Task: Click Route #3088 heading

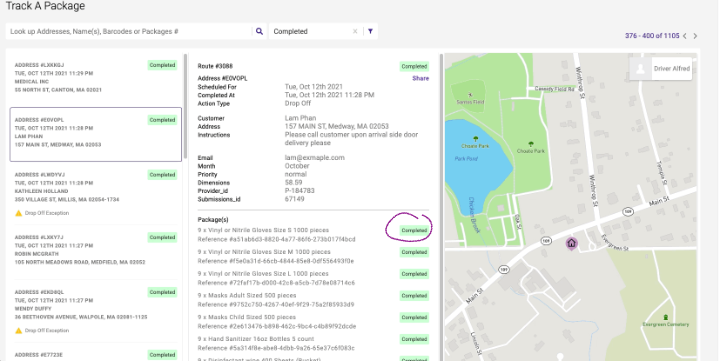Action: [215, 66]
